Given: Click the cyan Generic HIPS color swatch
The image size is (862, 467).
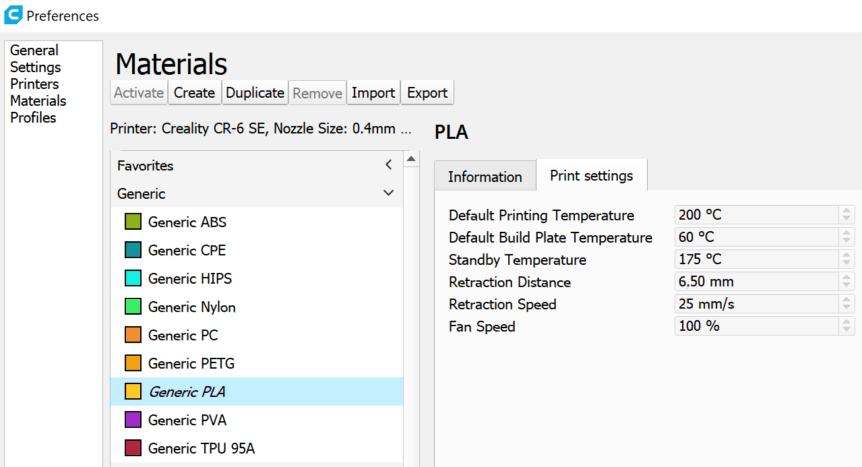Looking at the screenshot, I should click(133, 278).
